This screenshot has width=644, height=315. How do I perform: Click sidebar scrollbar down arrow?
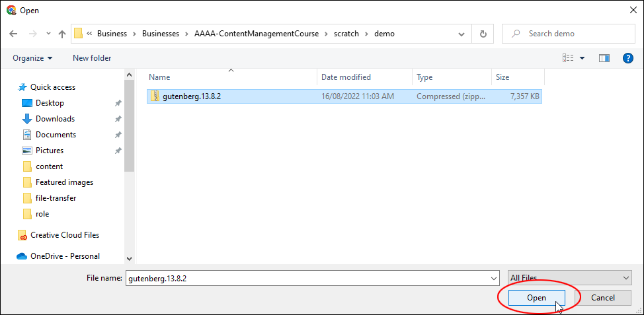click(x=129, y=259)
